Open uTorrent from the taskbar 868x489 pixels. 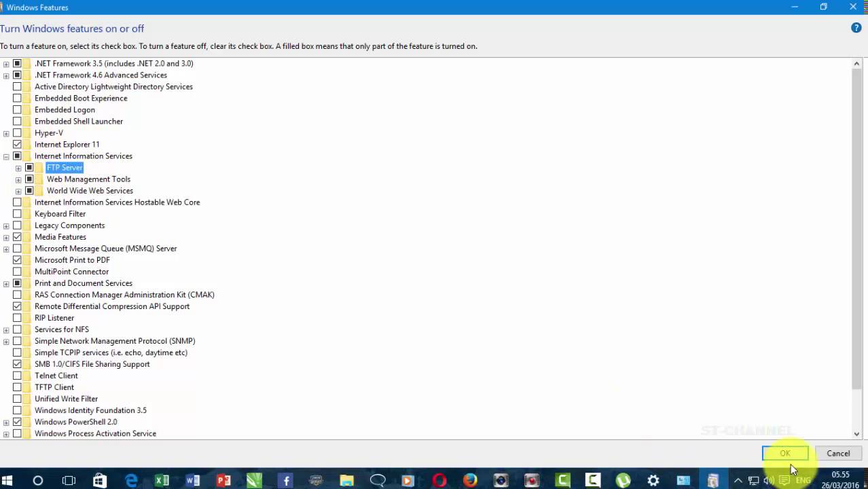click(623, 480)
